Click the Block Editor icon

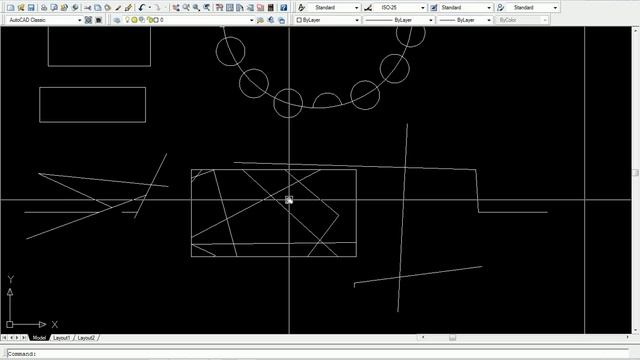point(128,8)
